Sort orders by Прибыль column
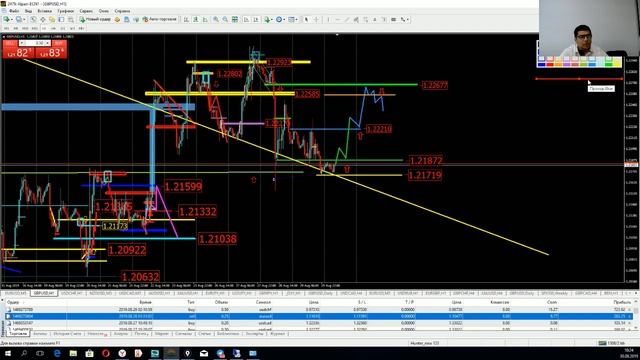The height and width of the screenshot is (360, 640). (x=622, y=302)
